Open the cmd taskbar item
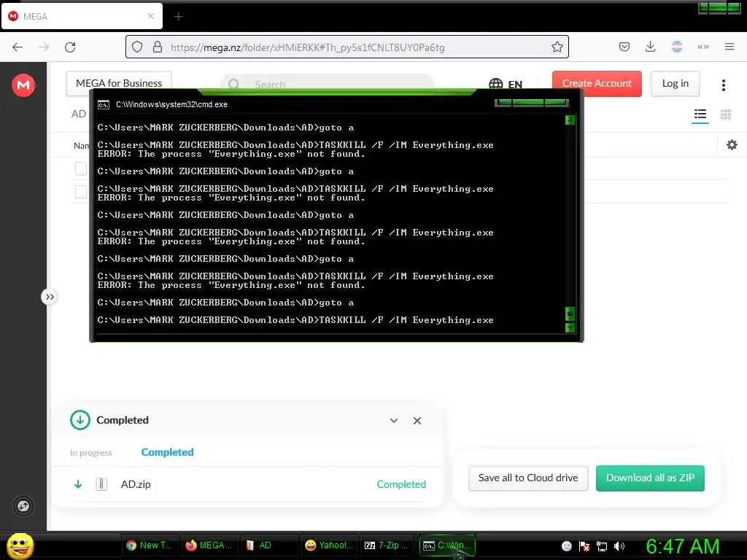Viewport: 747px width, 560px height. [x=447, y=545]
